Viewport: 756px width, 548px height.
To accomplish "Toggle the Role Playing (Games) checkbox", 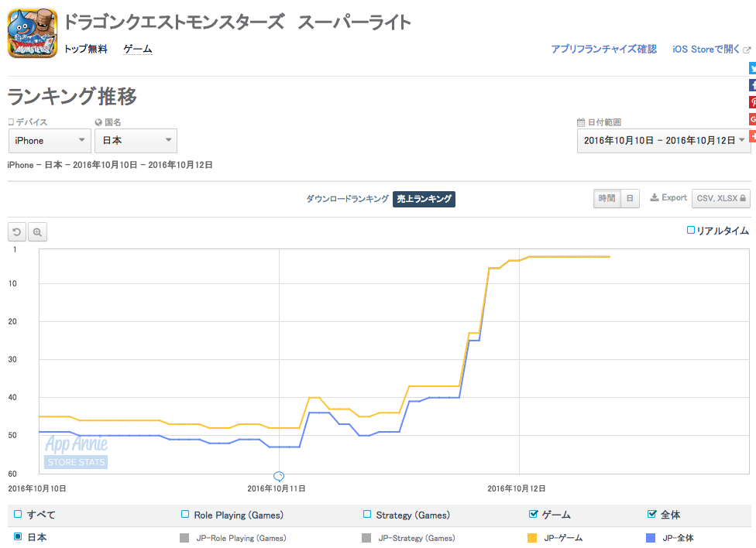I will (x=184, y=514).
